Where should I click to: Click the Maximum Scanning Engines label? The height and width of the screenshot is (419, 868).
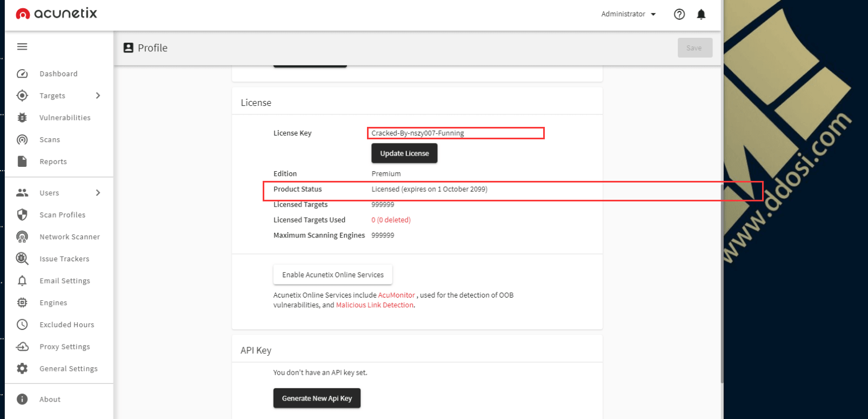coord(319,235)
